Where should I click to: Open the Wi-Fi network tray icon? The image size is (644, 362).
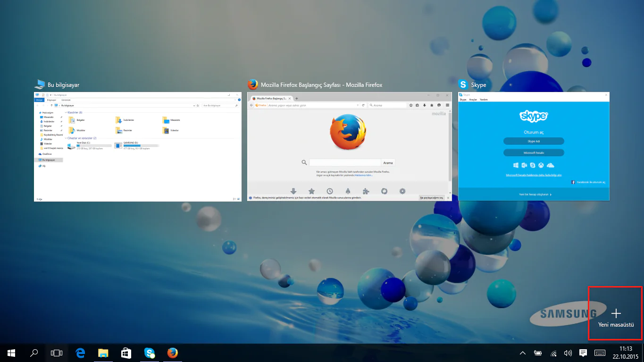[553, 353]
